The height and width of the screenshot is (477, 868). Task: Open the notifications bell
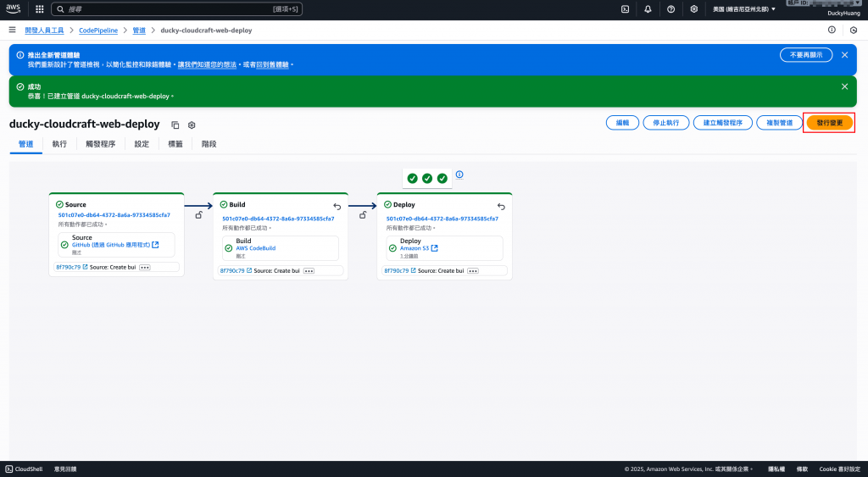[648, 8]
